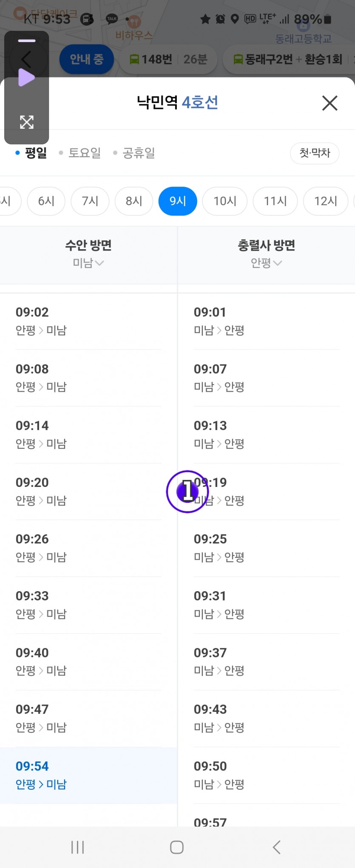355x868 pixels.
Task: Tap the expand arrows icon on overlay
Action: tap(27, 122)
